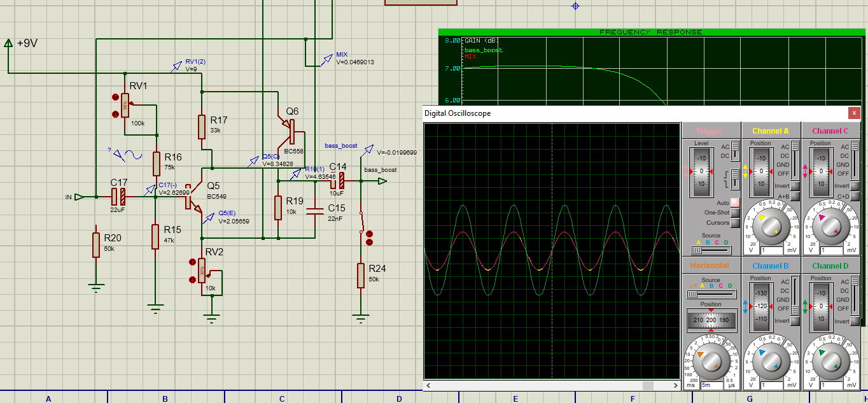
Task: Click Channel C Position thumbwheel
Action: tap(821, 171)
